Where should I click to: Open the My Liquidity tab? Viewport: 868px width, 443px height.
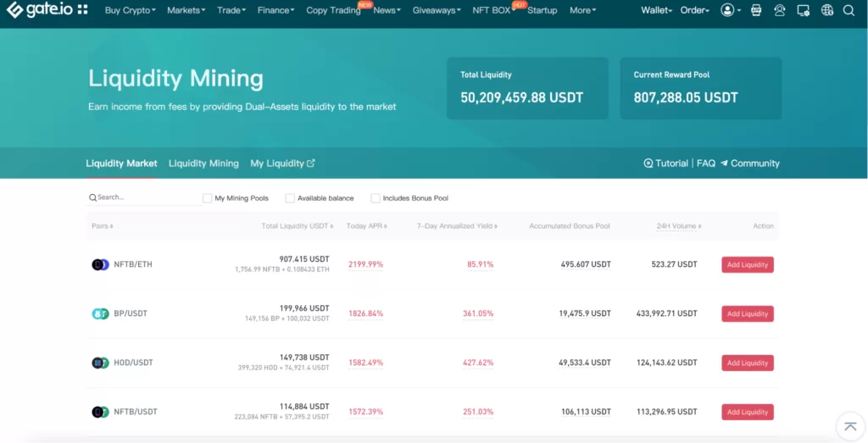coord(277,163)
